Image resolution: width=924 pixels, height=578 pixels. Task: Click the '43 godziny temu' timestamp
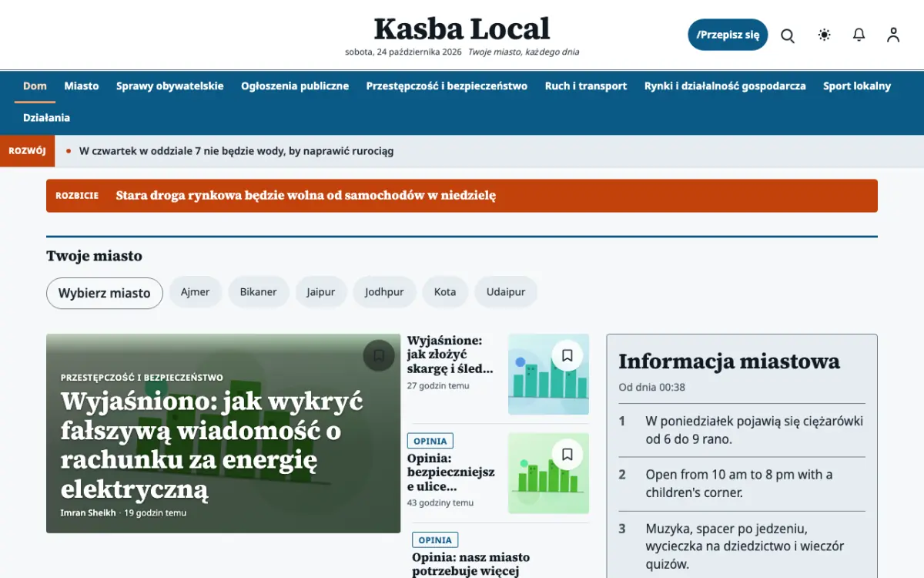(440, 502)
